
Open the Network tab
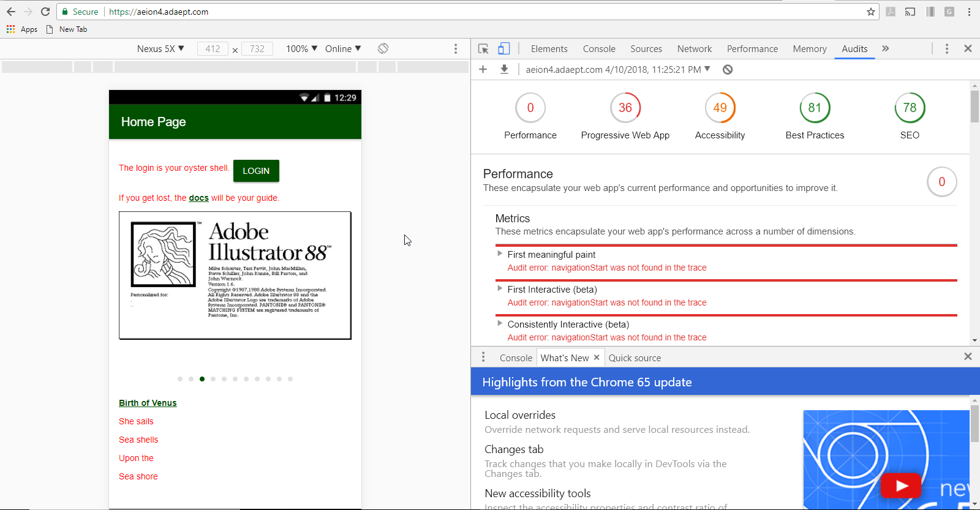pyautogui.click(x=695, y=49)
